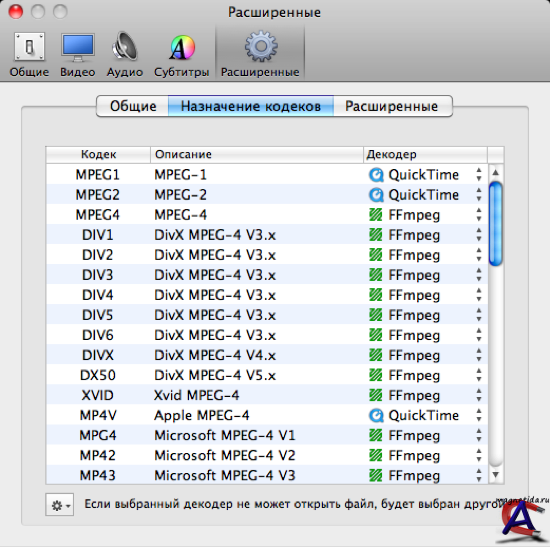This screenshot has width=550, height=547.
Task: Select the MP4V codec cell
Action: click(98, 415)
